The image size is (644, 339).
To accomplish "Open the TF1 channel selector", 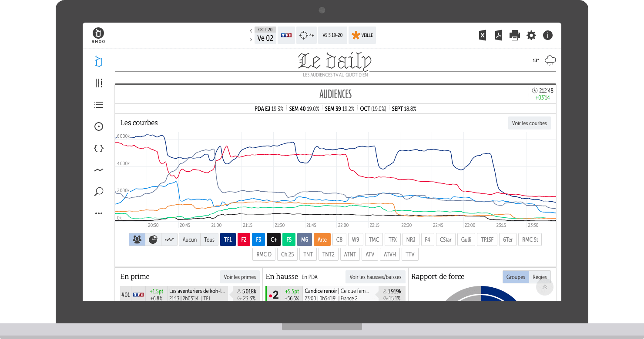I will point(286,35).
